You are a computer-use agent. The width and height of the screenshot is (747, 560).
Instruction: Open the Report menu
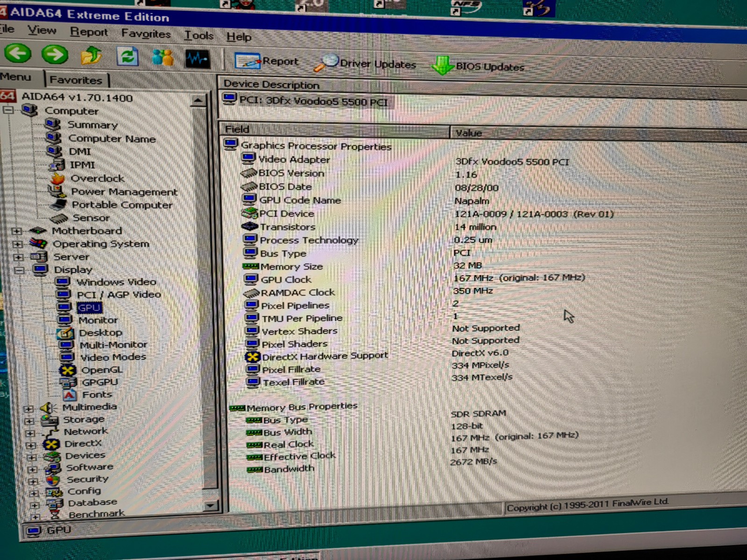click(89, 32)
